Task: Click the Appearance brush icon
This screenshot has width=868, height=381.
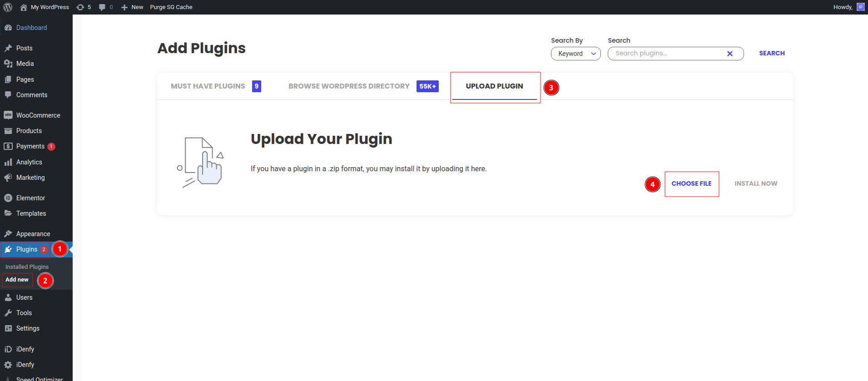Action: coord(8,234)
